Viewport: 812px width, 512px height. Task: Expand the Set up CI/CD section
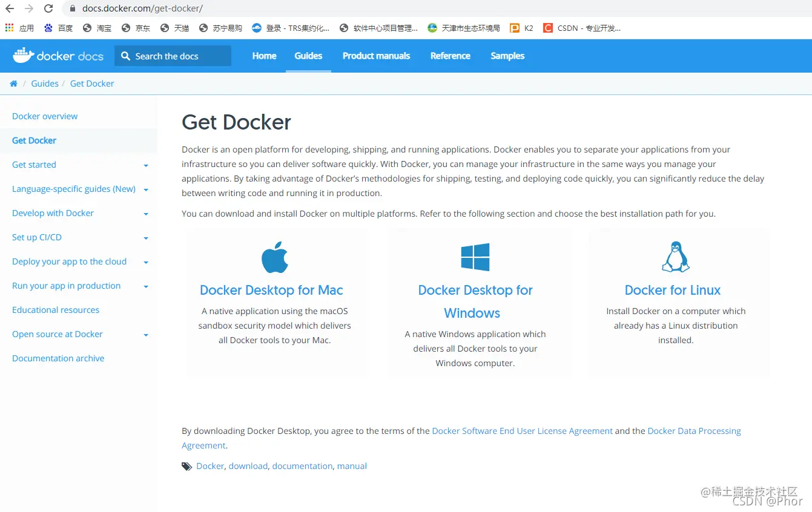pos(146,238)
